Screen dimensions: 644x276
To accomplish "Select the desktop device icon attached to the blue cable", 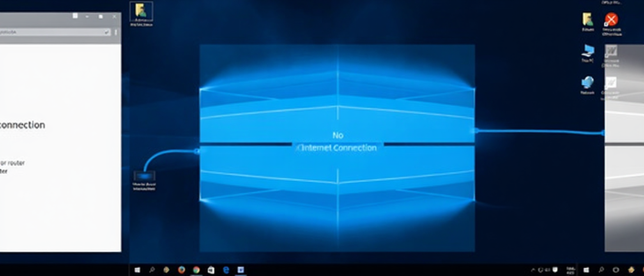I will (x=144, y=176).
